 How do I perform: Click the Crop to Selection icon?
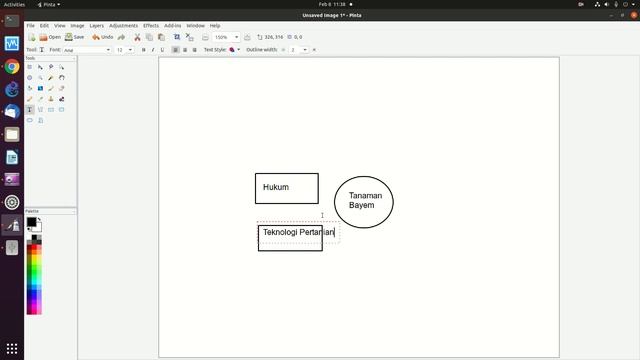pyautogui.click(x=177, y=37)
